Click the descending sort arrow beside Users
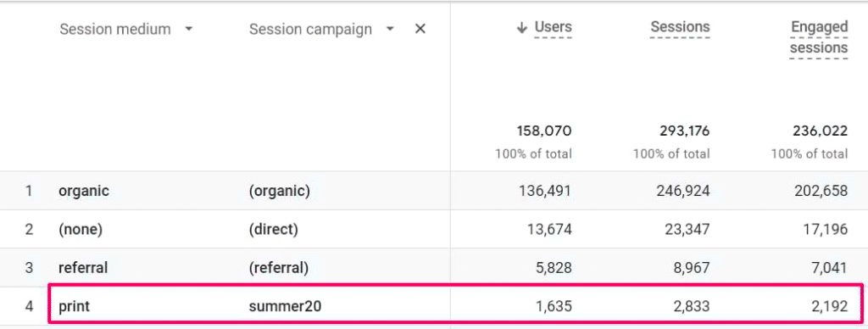The image size is (868, 329). tap(521, 28)
